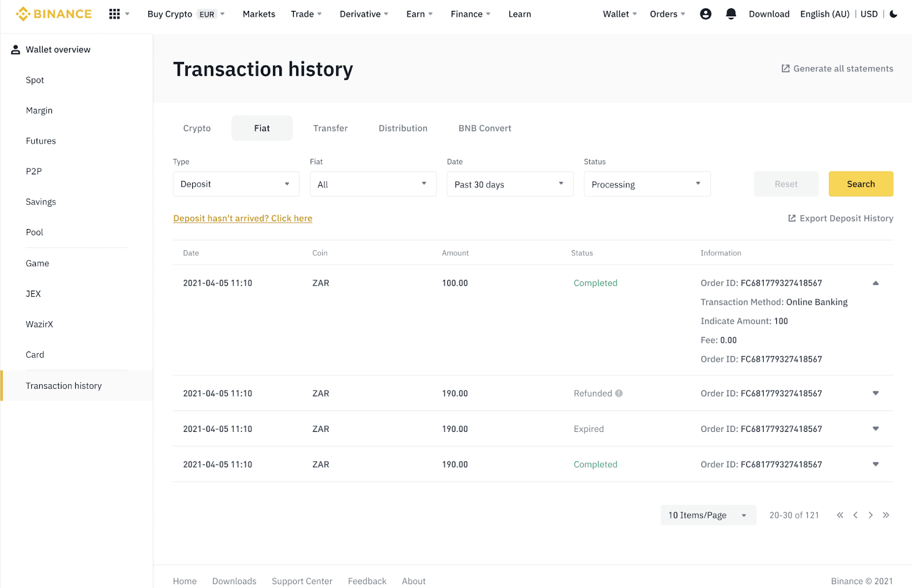Collapse the expanded 100.00 ZAR transaction details
The image size is (912, 588).
[x=876, y=283]
